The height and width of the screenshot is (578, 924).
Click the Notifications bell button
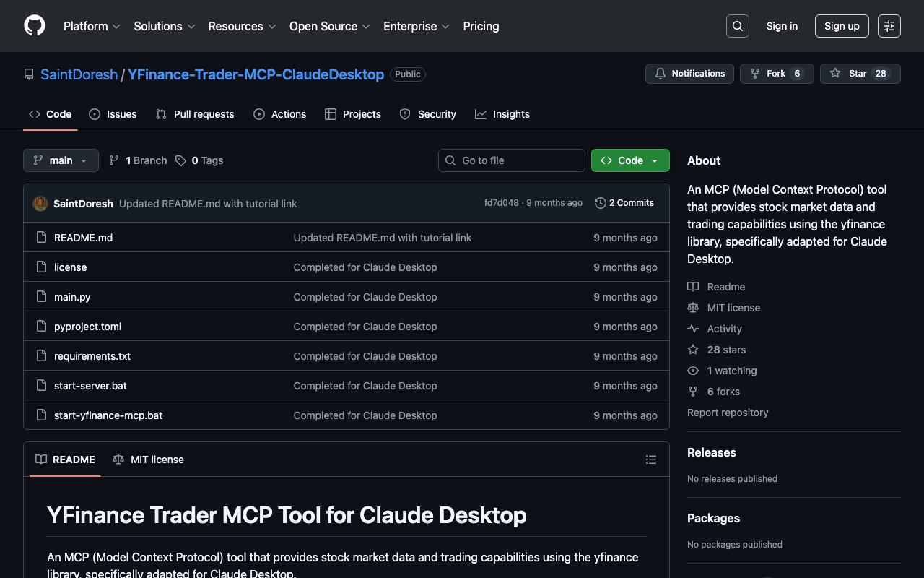tap(689, 74)
